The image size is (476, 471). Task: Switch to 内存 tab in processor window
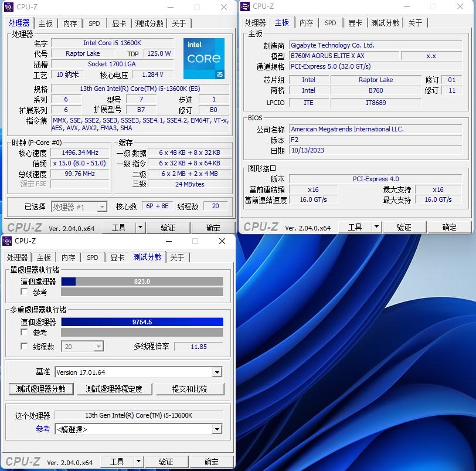pos(70,23)
